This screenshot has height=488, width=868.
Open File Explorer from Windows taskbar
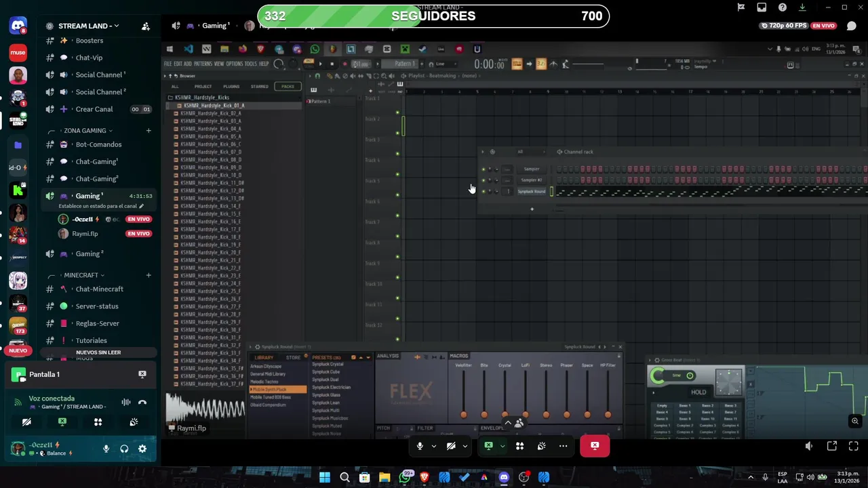pyautogui.click(x=384, y=477)
